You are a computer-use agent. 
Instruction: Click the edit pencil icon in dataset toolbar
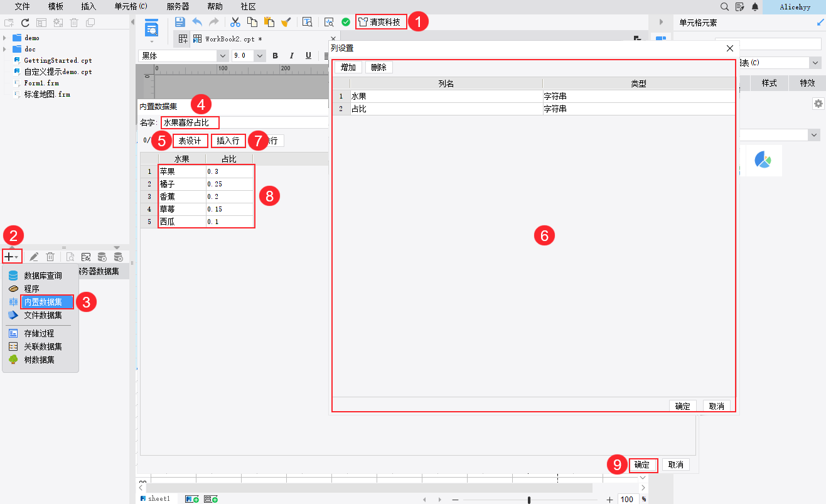[34, 257]
